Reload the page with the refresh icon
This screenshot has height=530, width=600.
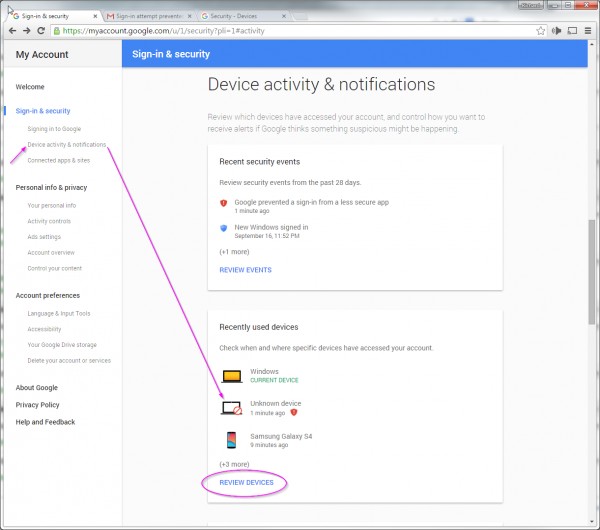[41, 31]
